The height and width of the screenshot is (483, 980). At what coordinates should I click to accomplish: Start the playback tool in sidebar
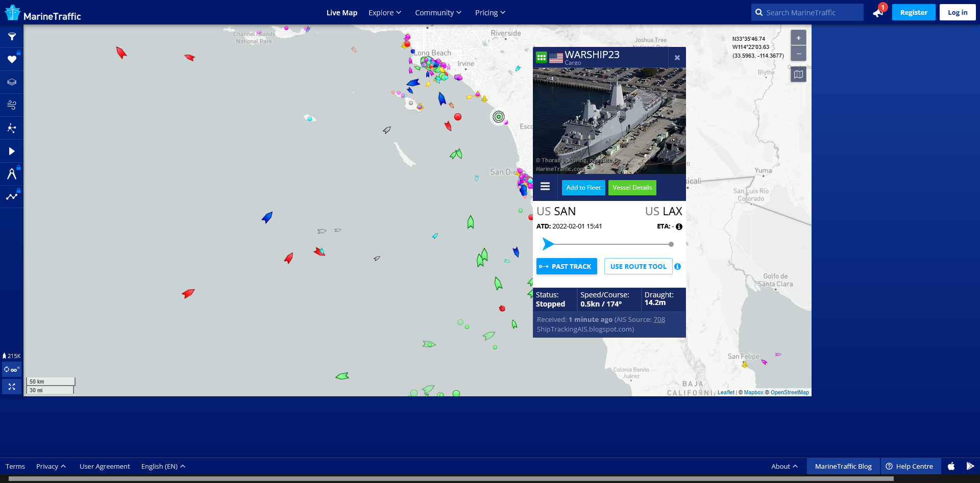click(12, 151)
